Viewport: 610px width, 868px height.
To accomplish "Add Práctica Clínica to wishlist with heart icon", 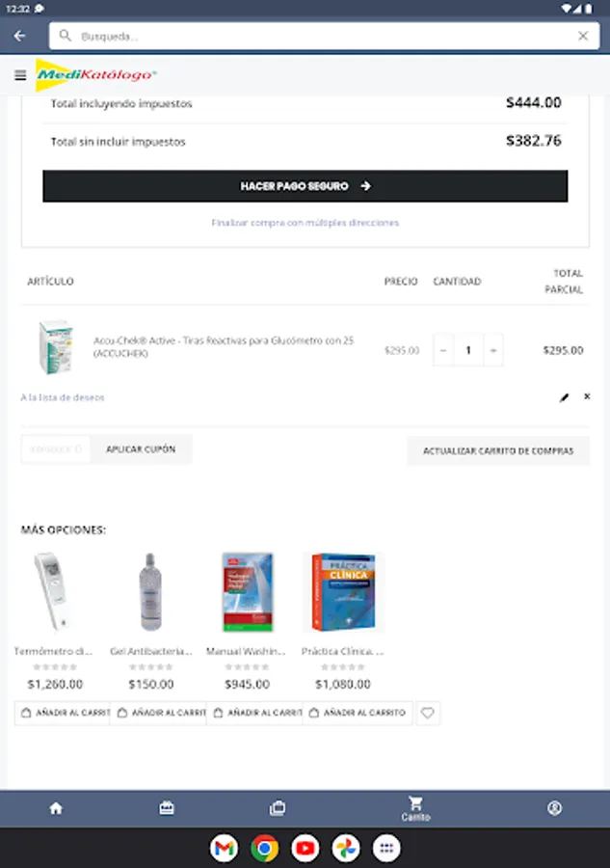I will coord(428,713).
